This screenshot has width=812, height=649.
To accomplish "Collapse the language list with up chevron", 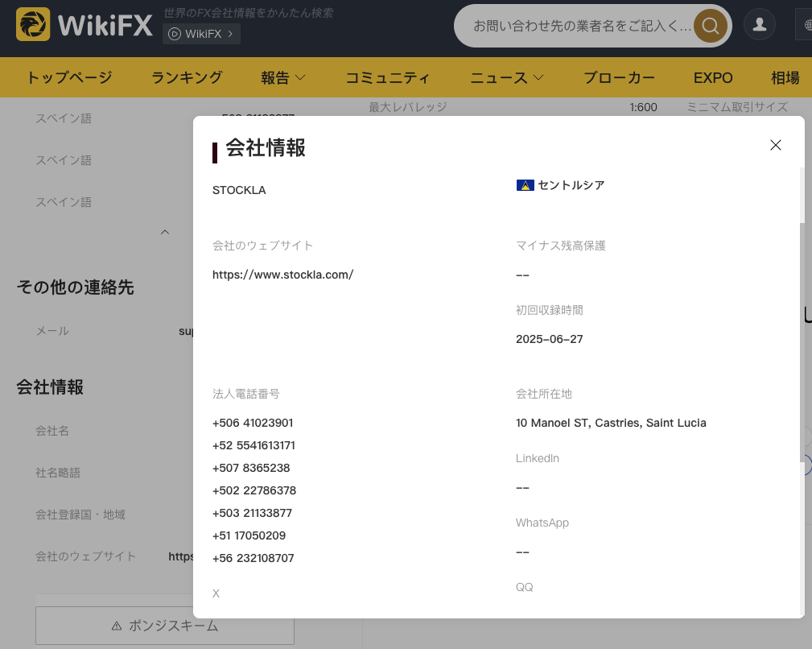I will click(165, 232).
